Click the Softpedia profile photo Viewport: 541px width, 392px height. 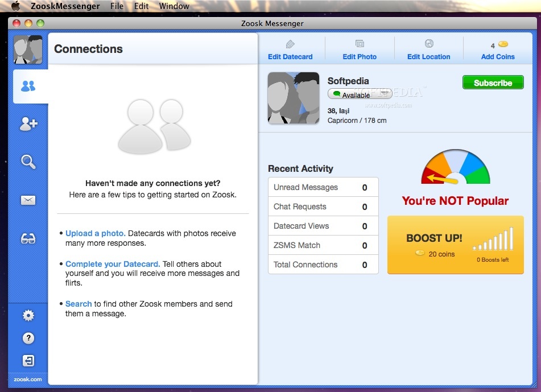(294, 98)
